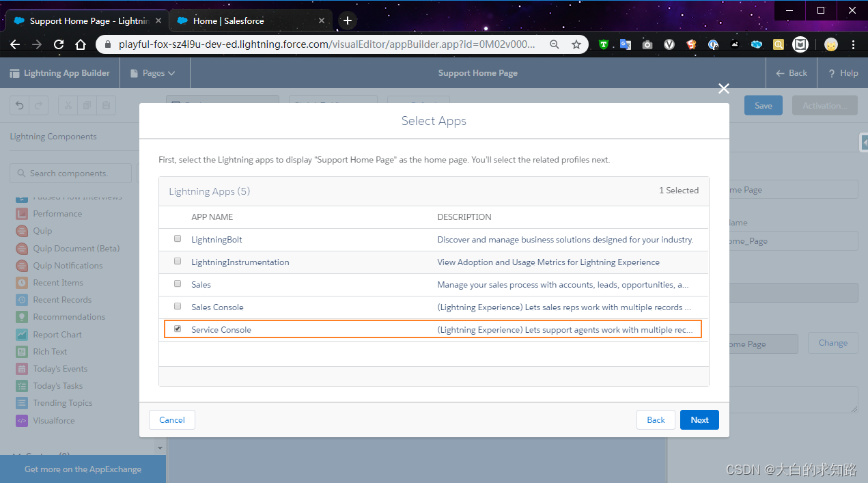868x483 pixels.
Task: Enable the Sales Console checkbox
Action: [x=178, y=306]
